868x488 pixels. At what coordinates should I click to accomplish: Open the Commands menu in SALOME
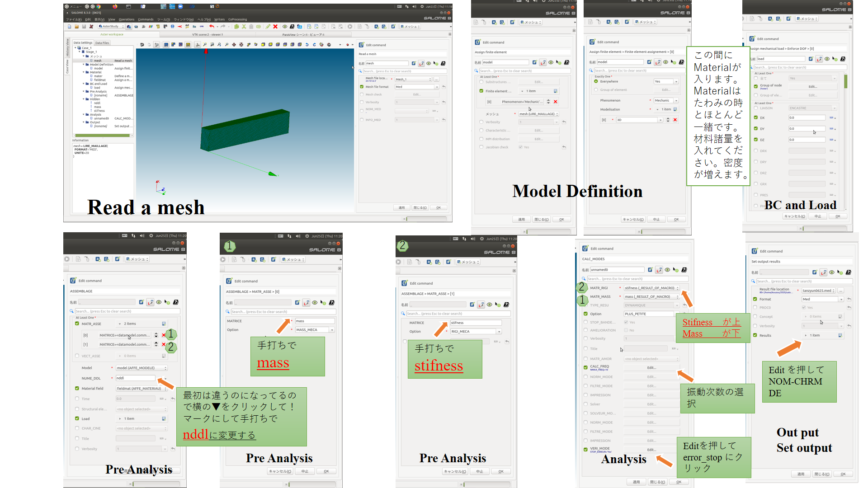(x=146, y=19)
